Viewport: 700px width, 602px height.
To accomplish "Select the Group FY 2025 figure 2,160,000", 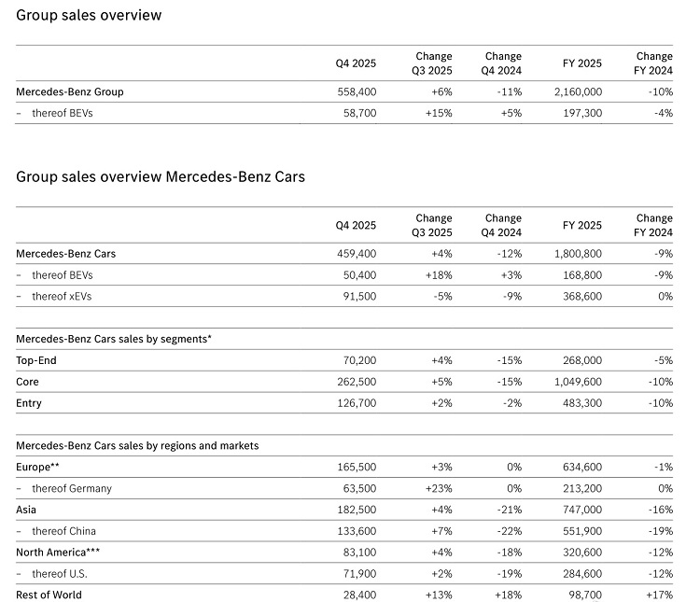I will click(578, 92).
